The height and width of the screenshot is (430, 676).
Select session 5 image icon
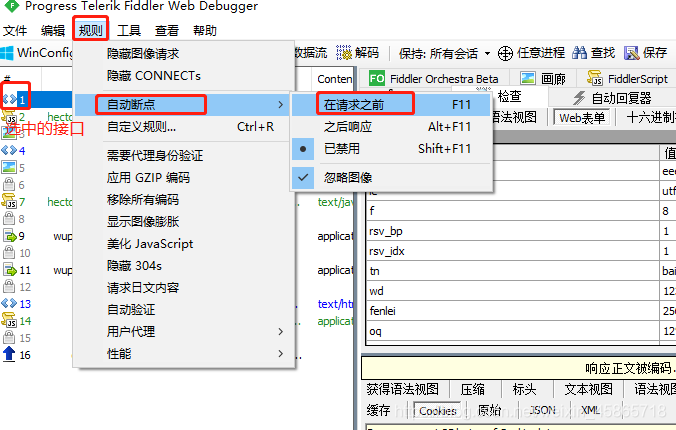9,167
